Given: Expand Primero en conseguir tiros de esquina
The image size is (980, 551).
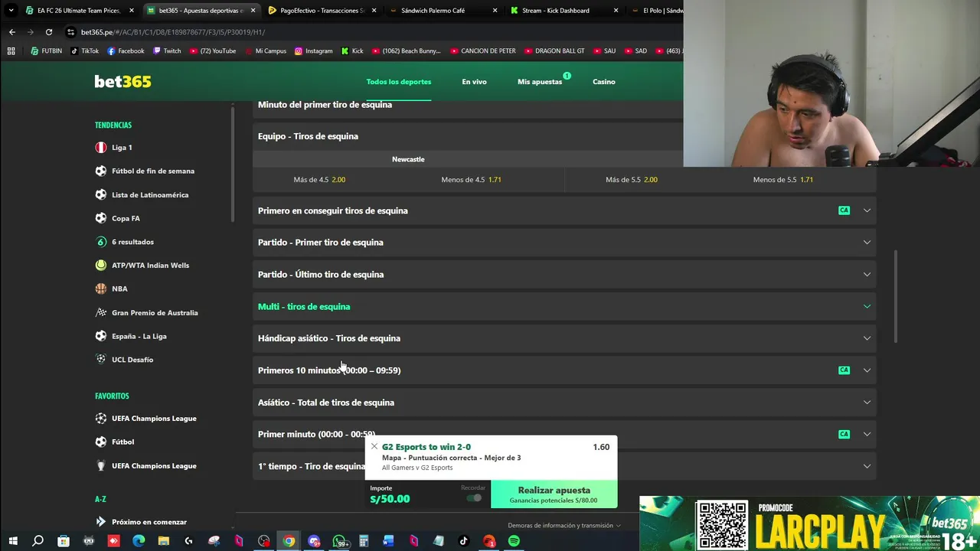Looking at the screenshot, I should (564, 210).
